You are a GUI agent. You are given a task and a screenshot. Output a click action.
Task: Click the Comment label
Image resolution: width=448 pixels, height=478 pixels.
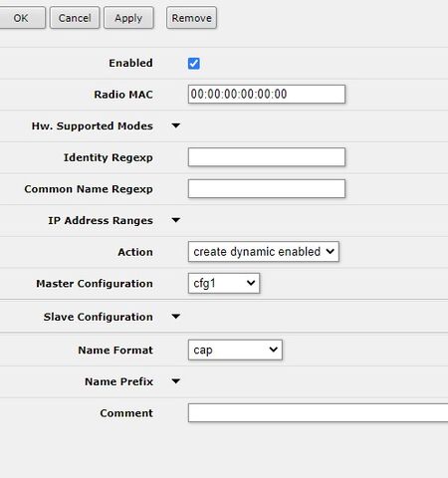126,413
